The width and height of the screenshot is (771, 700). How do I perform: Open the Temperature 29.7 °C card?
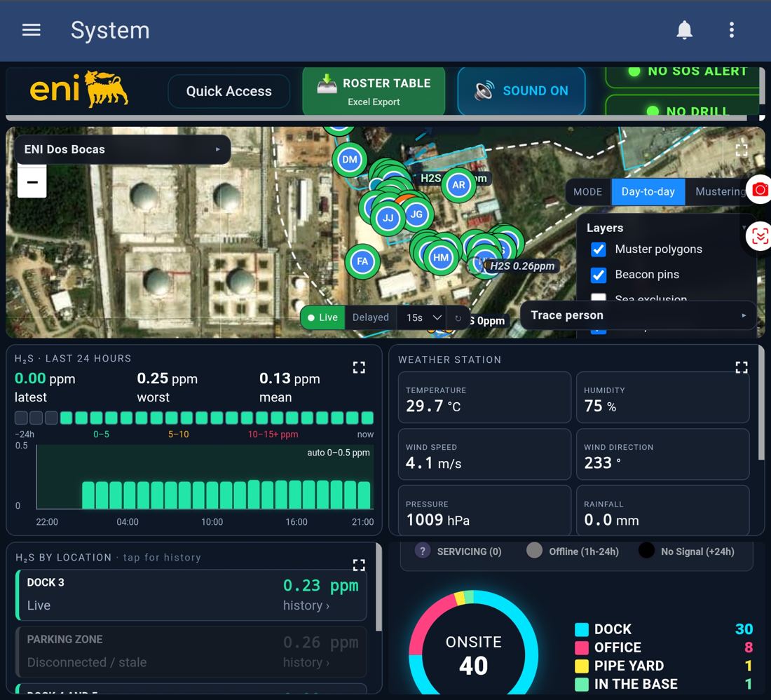[484, 397]
